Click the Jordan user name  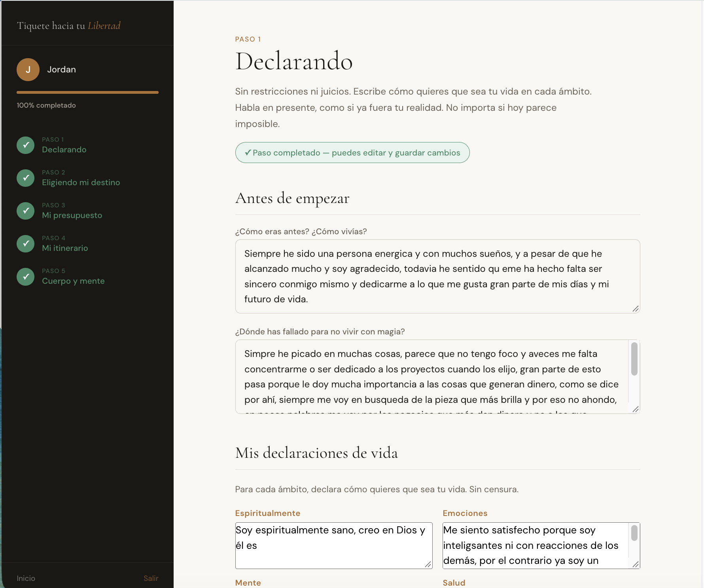pyautogui.click(x=61, y=70)
